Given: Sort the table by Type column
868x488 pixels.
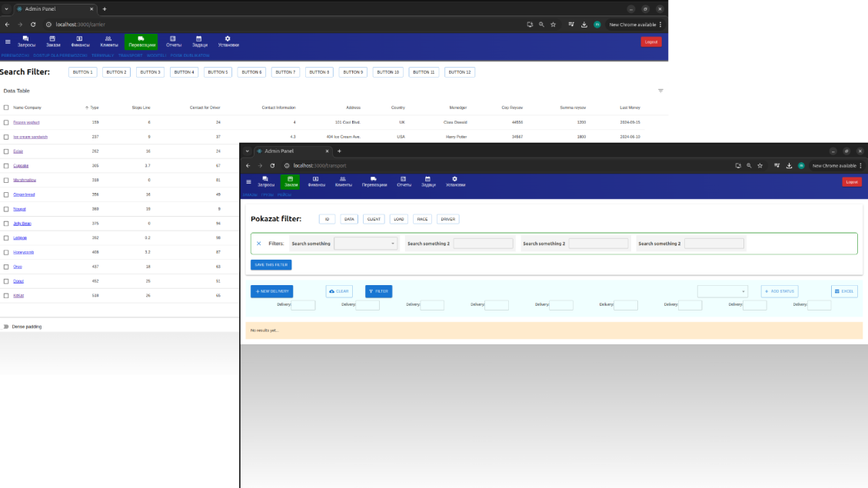Looking at the screenshot, I should 94,108.
